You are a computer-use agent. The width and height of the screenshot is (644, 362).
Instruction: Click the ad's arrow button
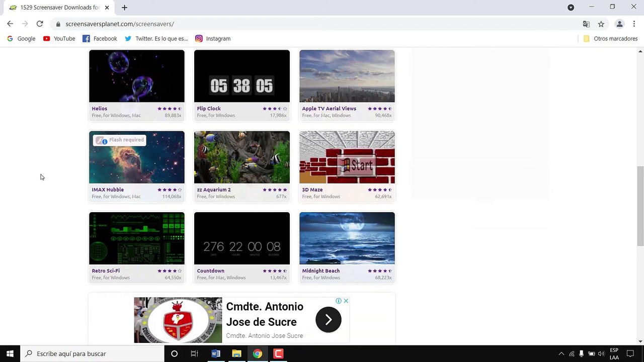tap(329, 320)
